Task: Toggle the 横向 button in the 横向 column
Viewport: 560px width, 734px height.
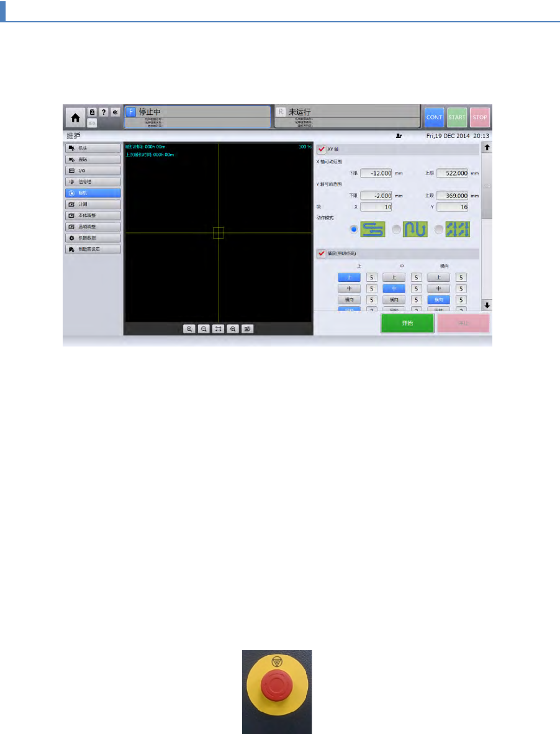Action: tap(439, 299)
